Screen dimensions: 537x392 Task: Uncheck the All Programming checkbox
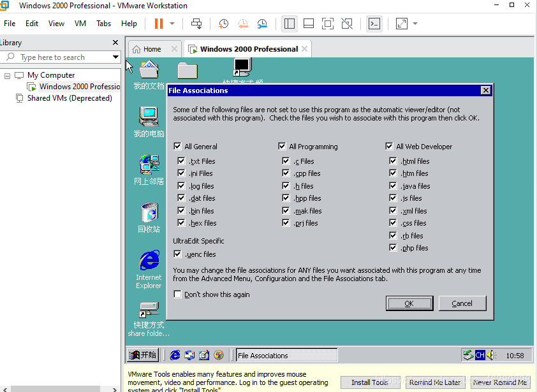(282, 147)
